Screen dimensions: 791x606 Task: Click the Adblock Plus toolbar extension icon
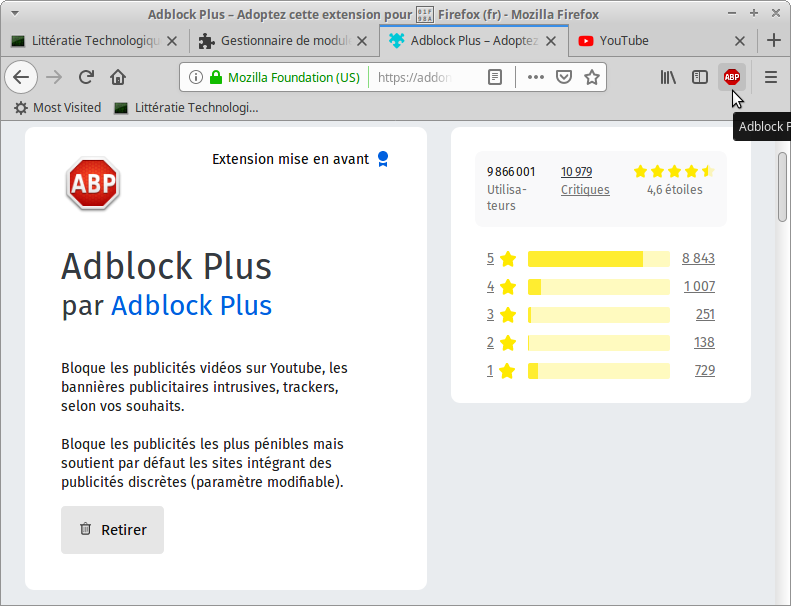[731, 77]
